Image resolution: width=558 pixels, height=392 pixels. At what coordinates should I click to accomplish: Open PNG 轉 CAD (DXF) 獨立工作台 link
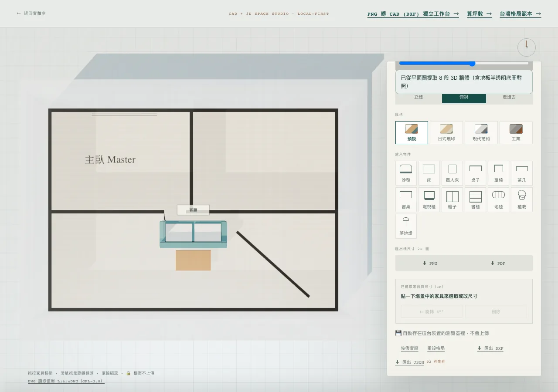click(x=413, y=14)
